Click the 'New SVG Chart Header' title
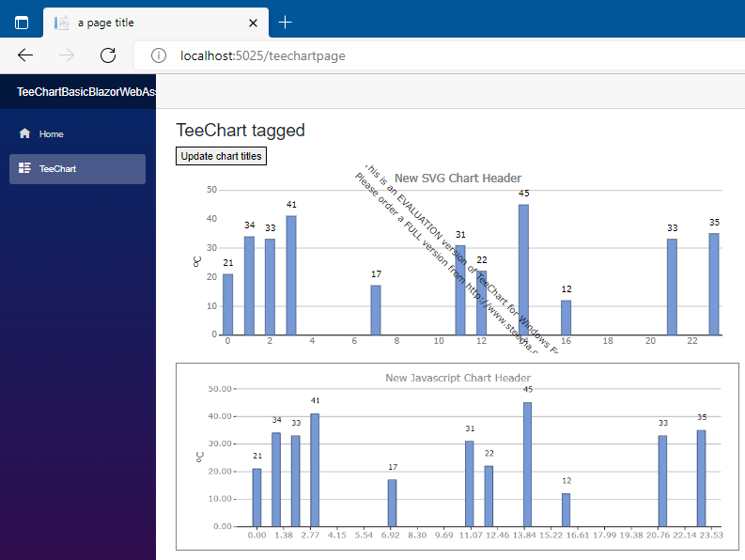 [458, 178]
